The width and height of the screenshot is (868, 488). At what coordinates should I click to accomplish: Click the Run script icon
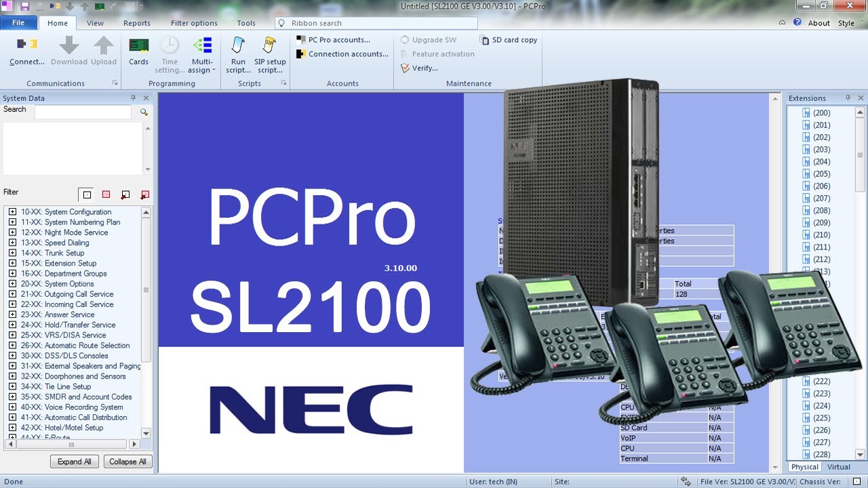pos(238,45)
